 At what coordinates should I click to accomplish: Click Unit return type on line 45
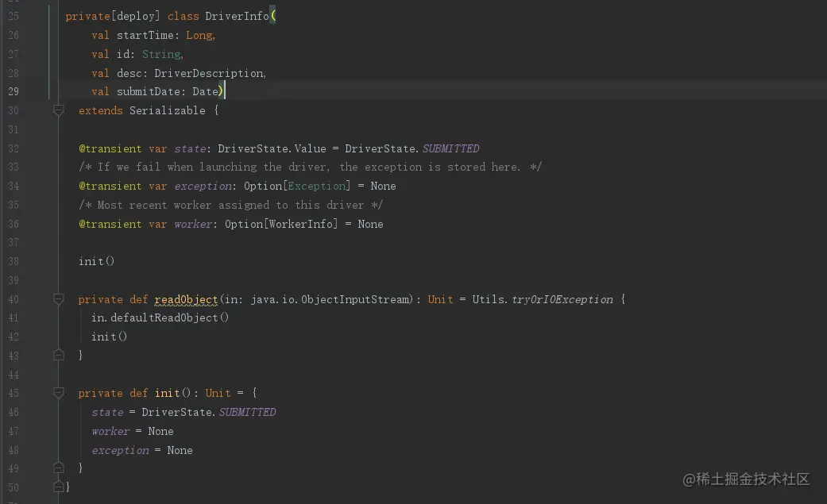[218, 394]
